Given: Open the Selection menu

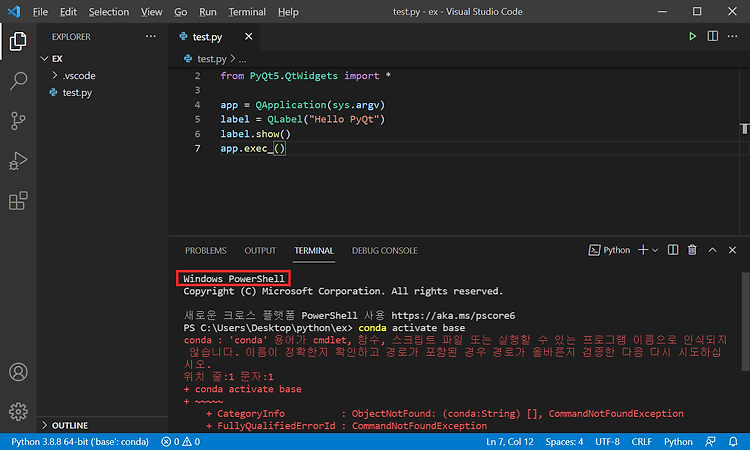Looking at the screenshot, I should click(109, 11).
